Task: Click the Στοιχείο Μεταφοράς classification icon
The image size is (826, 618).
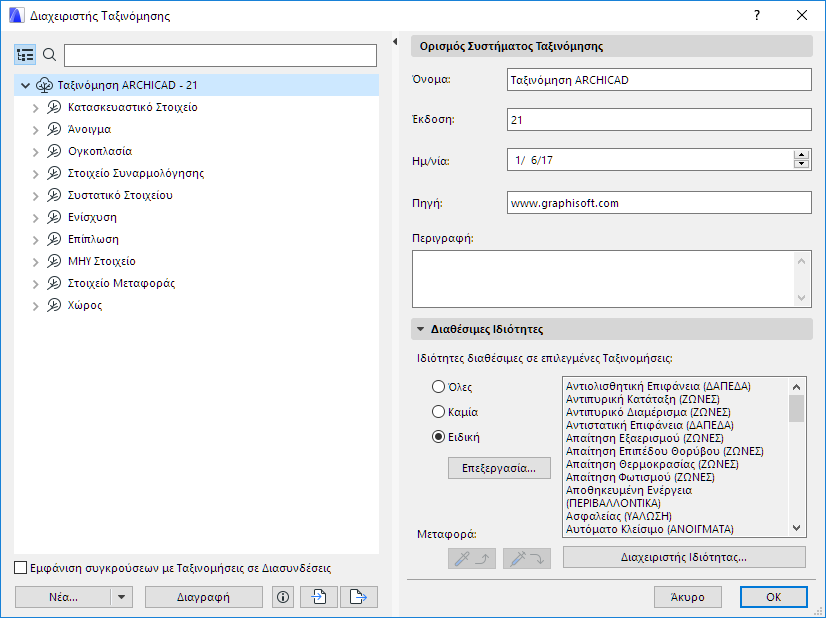Action: coord(54,283)
